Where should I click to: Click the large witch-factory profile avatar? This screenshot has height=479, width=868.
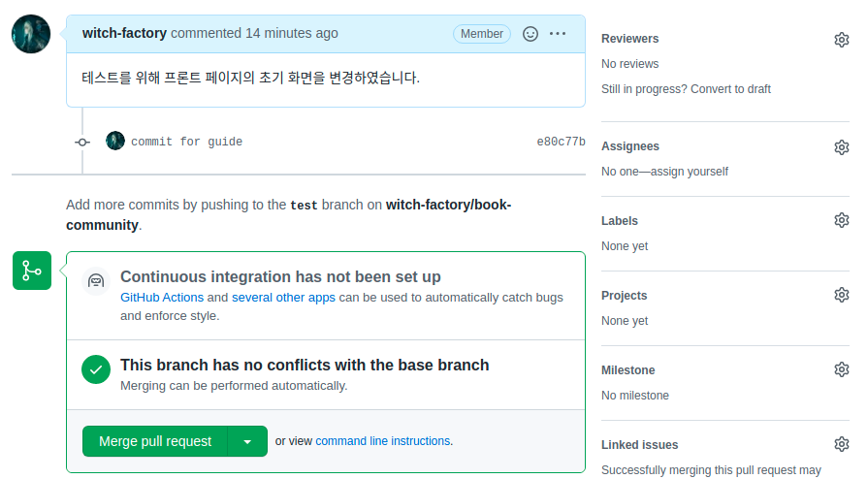click(x=31, y=34)
